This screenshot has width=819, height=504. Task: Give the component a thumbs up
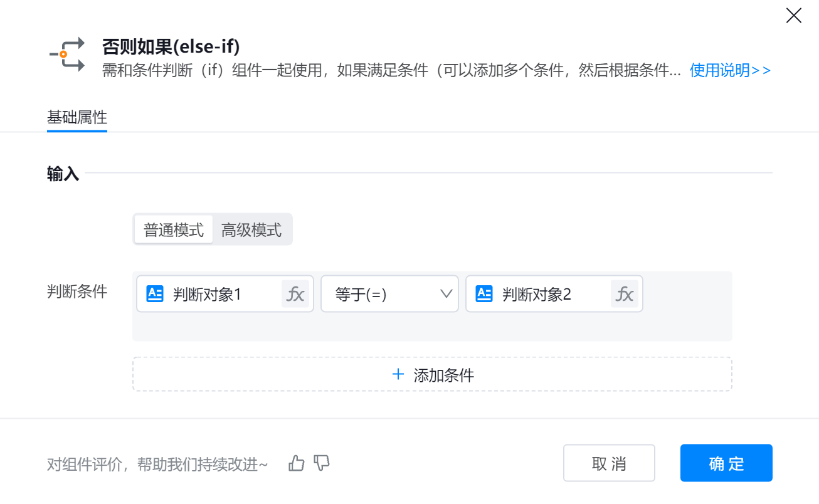click(x=297, y=464)
